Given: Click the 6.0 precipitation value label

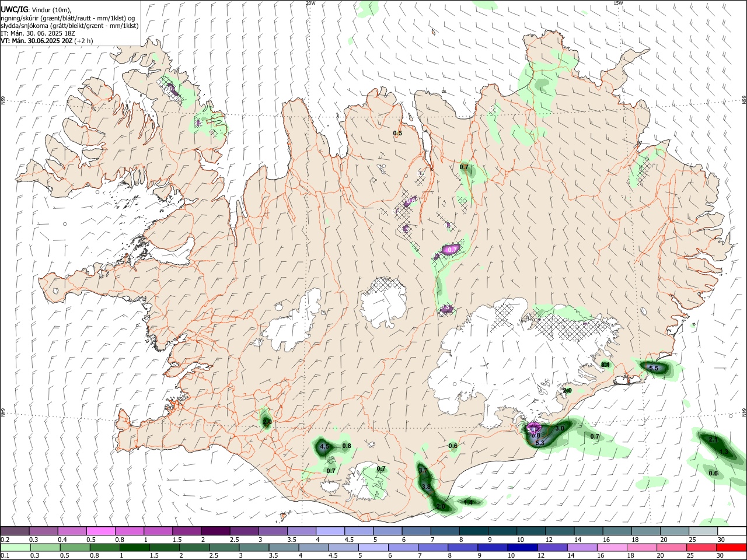Looking at the screenshot, I should click(536, 436).
